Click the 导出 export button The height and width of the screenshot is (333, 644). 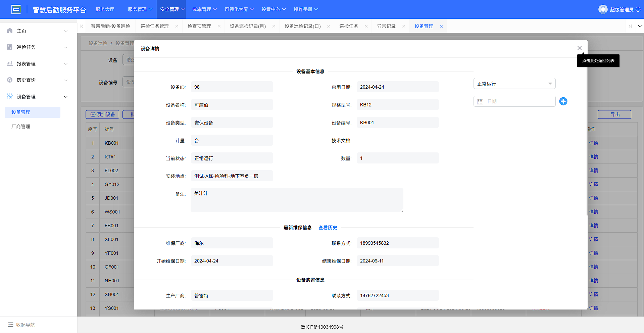614,114
